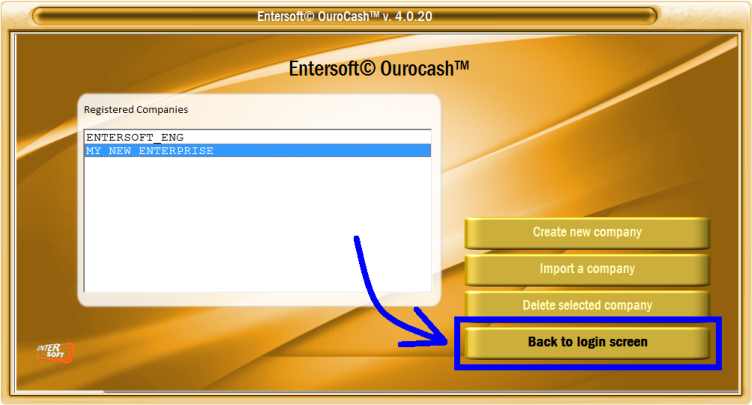Screen dimensions: 752x405
Task: Go back to login screen
Action: (x=587, y=343)
